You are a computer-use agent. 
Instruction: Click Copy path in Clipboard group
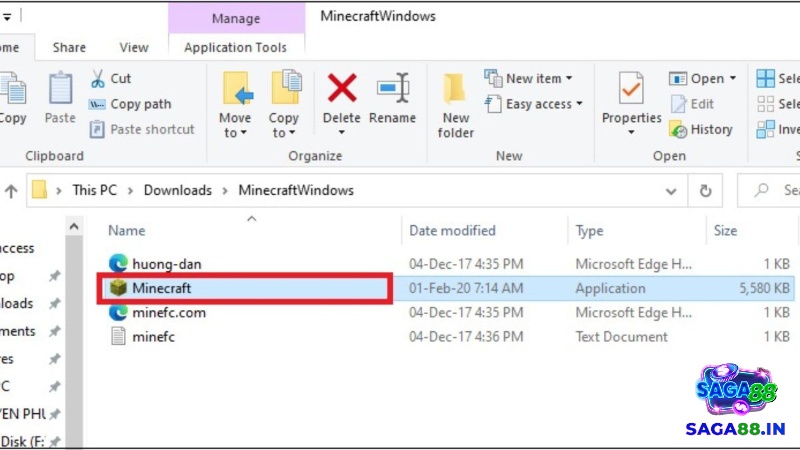tap(131, 104)
